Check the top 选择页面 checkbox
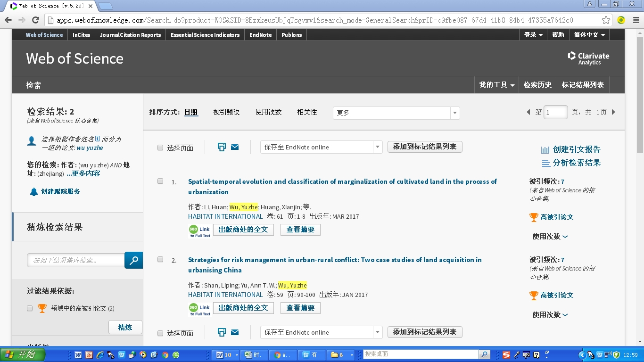The height and width of the screenshot is (362, 644). coord(160,148)
